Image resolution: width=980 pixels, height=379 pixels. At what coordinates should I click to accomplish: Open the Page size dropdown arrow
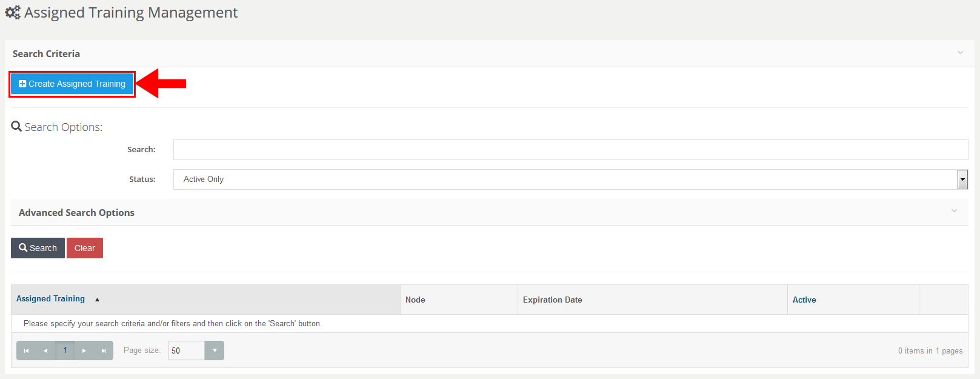pos(215,350)
